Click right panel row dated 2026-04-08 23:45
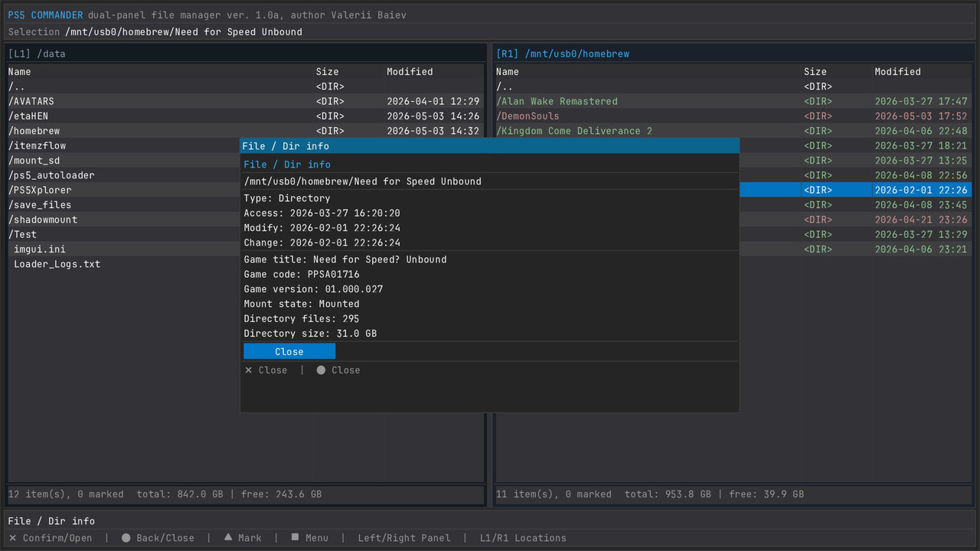Screen dimensions: 980x551 tap(856, 205)
